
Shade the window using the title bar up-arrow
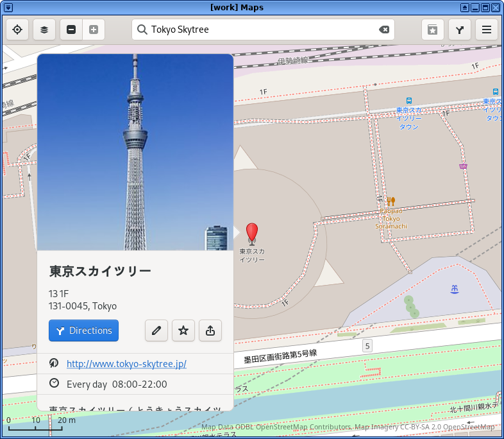[x=464, y=8]
